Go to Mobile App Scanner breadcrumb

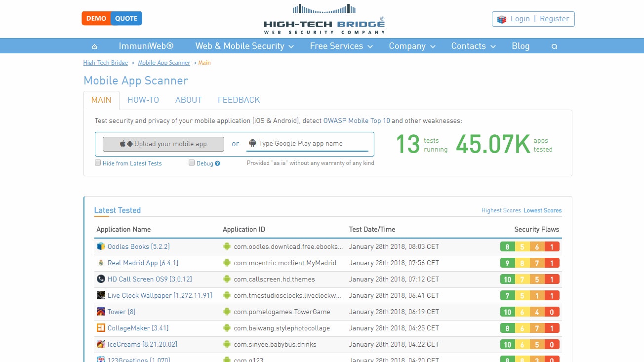pos(164,63)
